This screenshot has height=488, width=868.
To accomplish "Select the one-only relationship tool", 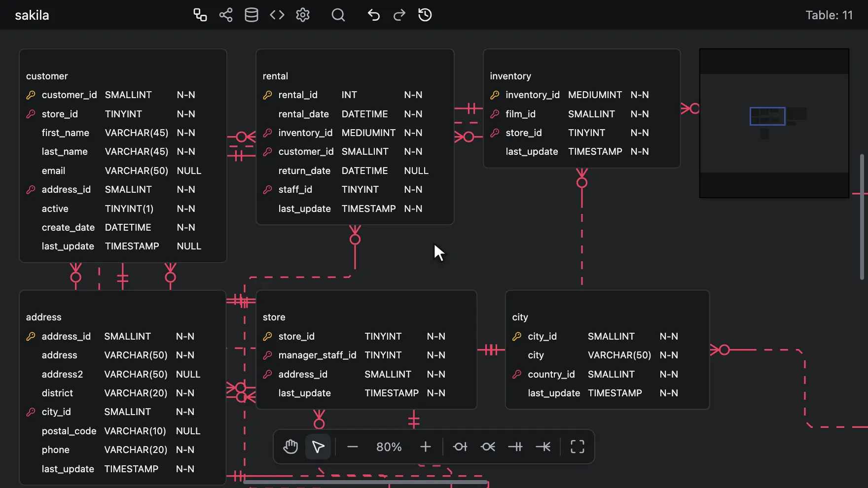I will [515, 447].
